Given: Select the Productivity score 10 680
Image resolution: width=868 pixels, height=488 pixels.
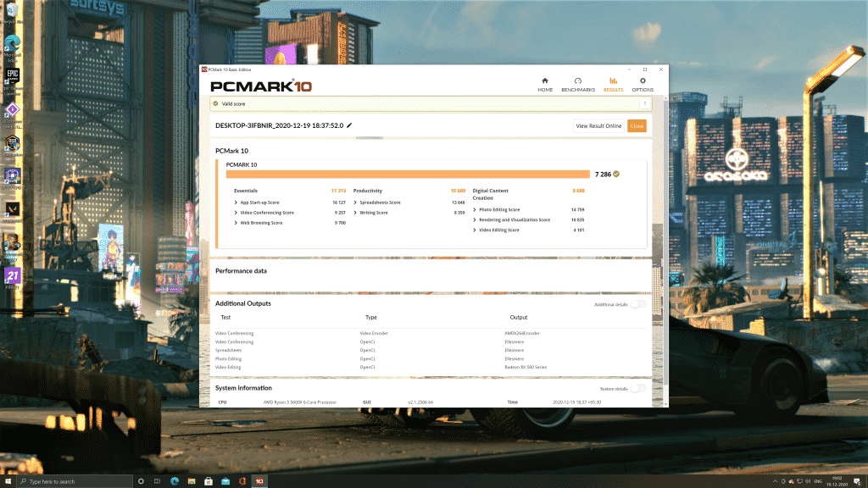Looking at the screenshot, I should [458, 191].
